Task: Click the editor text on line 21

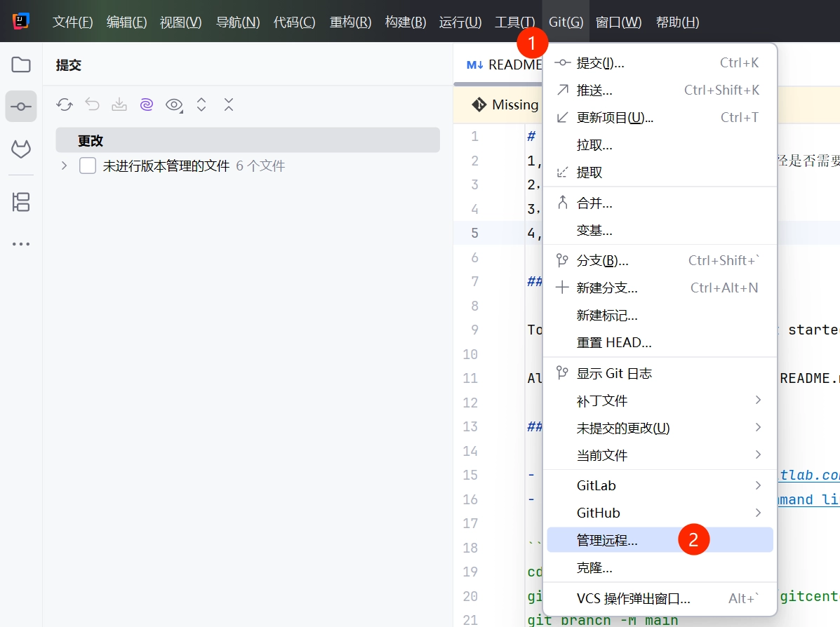Action: (x=603, y=620)
